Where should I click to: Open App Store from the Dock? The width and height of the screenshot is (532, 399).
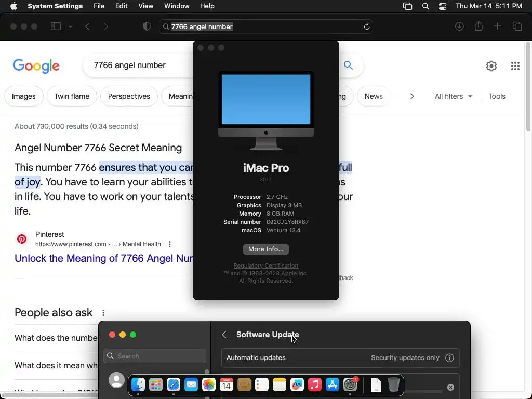click(x=332, y=385)
